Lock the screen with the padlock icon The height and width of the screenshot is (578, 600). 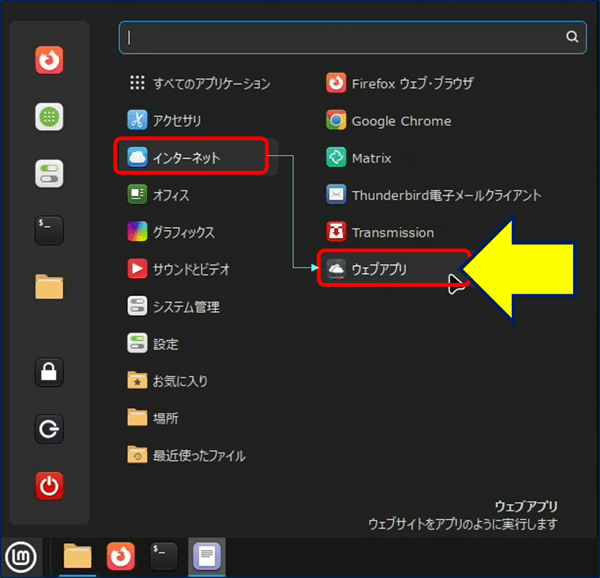pyautogui.click(x=49, y=372)
